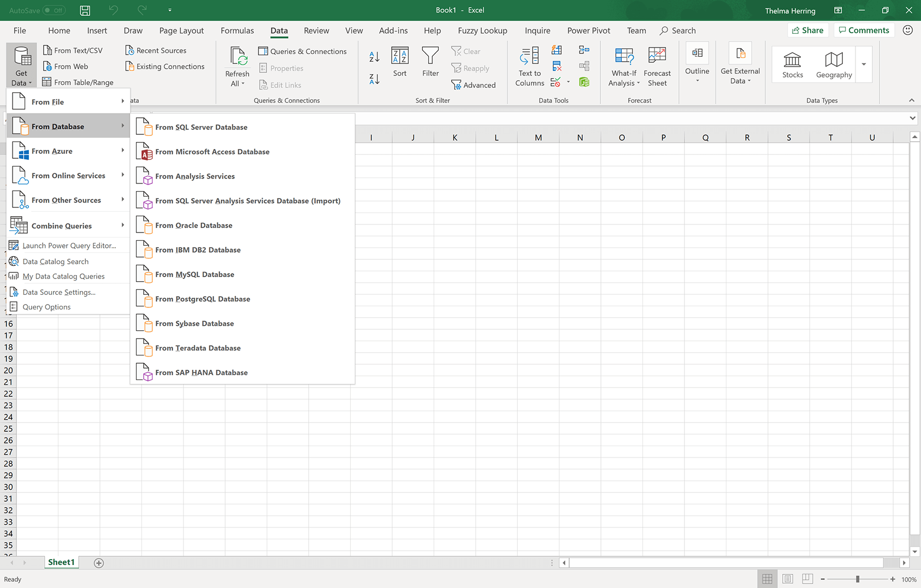The height and width of the screenshot is (588, 921).
Task: Switch to the Formulas tab
Action: [237, 31]
